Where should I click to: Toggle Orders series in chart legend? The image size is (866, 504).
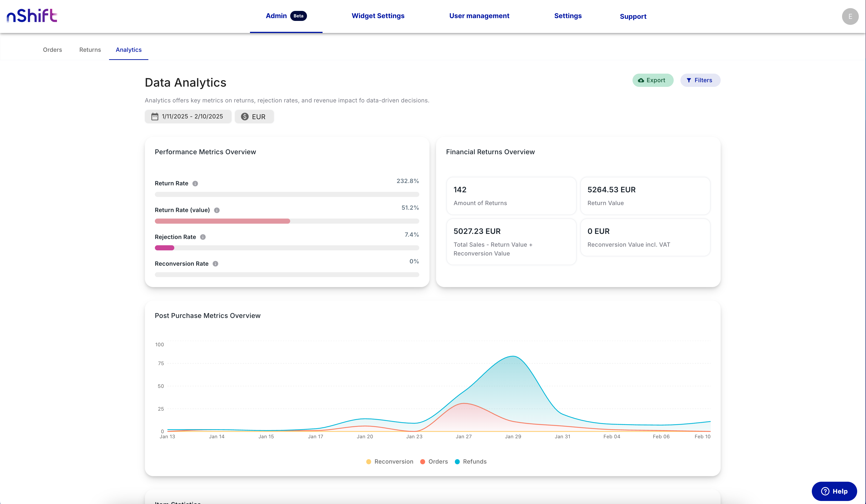434,461
